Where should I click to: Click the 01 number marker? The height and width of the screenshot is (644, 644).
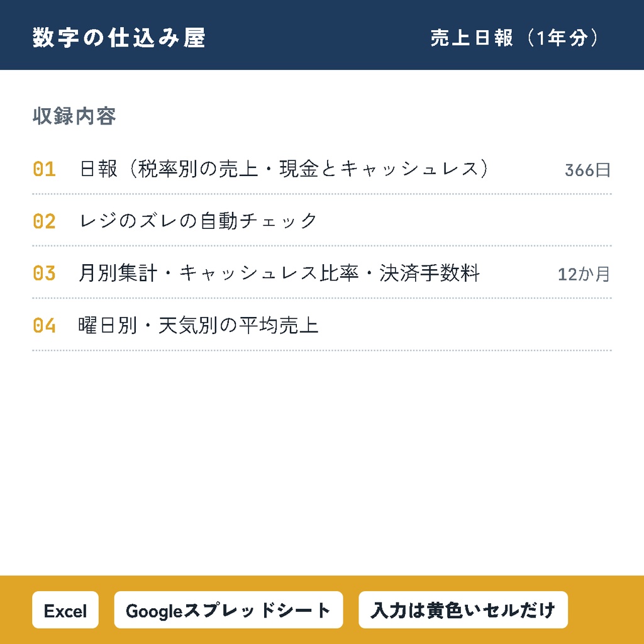click(x=45, y=169)
